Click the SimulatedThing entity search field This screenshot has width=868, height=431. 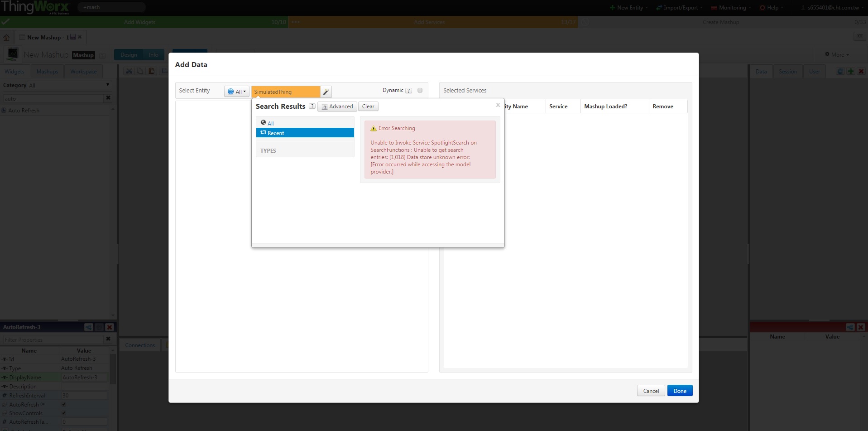pos(286,92)
